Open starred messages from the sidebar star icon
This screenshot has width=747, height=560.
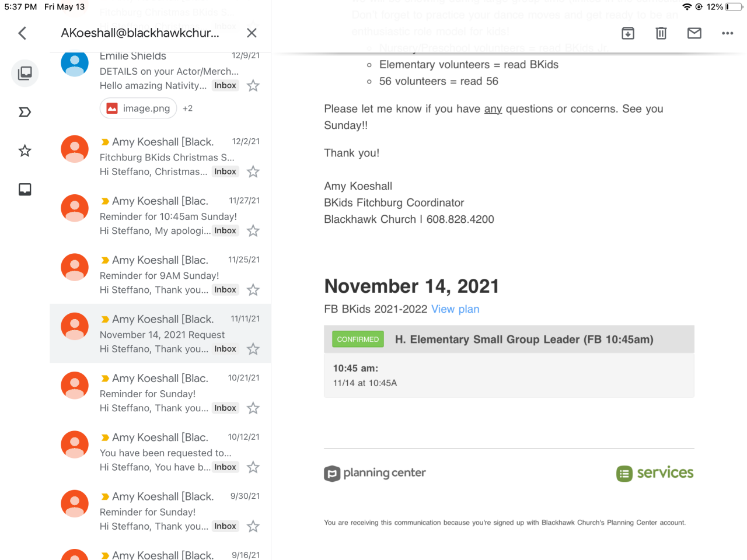pos(25,151)
